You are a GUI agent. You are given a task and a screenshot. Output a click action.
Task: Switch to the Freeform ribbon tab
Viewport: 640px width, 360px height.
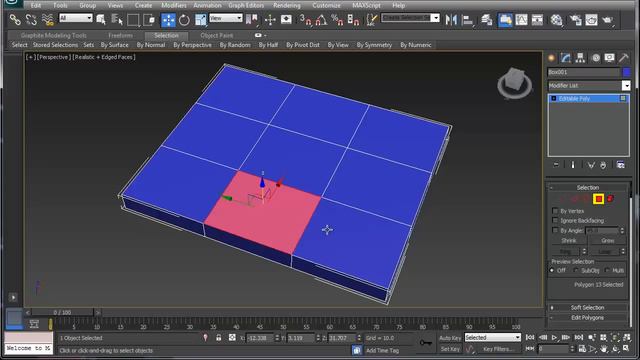click(x=120, y=36)
